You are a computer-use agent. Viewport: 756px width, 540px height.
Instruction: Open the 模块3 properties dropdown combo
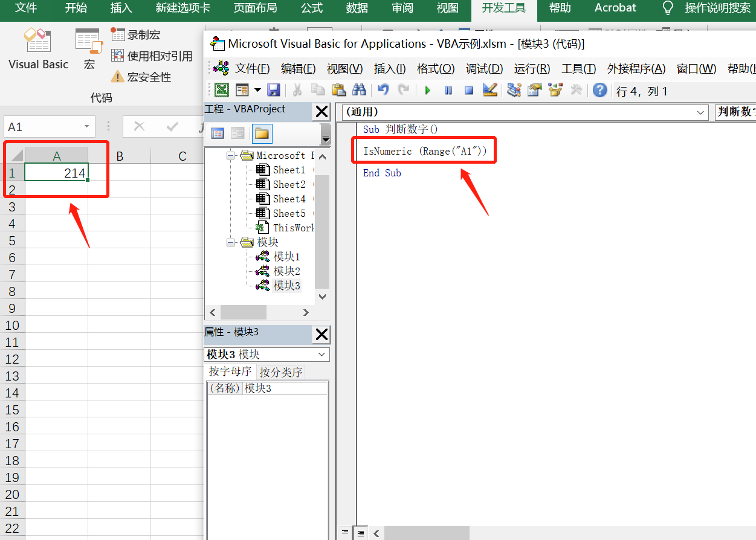[x=322, y=355]
